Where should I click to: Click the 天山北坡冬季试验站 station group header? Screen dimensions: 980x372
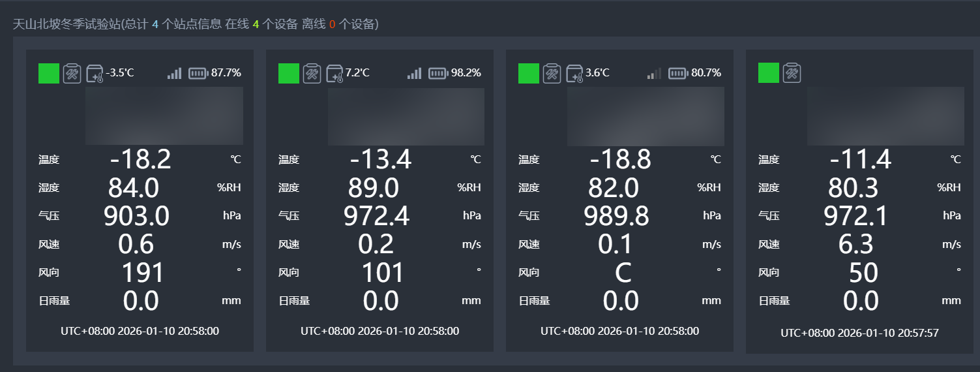[67, 24]
